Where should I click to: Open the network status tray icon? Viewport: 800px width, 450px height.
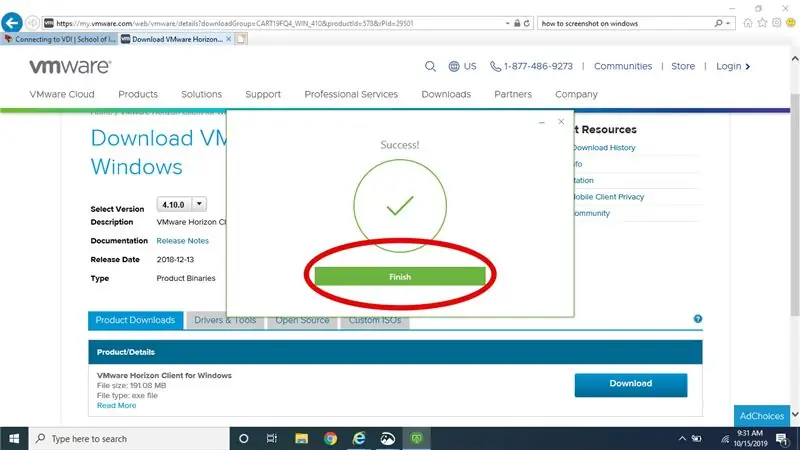(x=725, y=439)
